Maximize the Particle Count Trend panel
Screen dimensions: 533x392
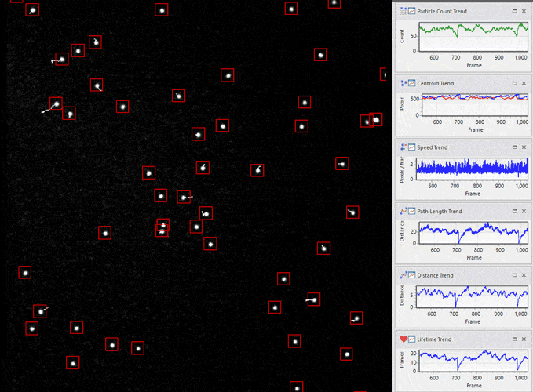coord(514,11)
